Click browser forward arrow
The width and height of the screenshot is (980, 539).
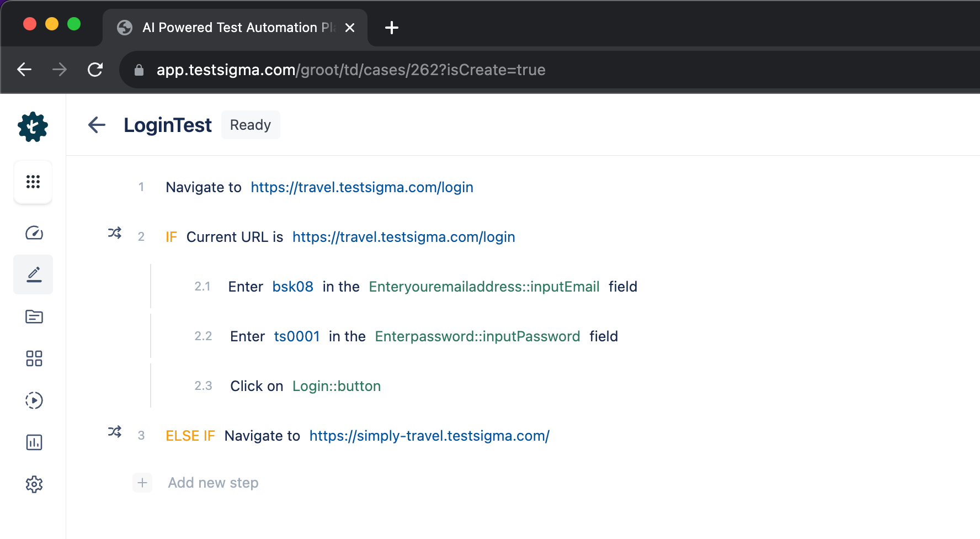(x=60, y=70)
